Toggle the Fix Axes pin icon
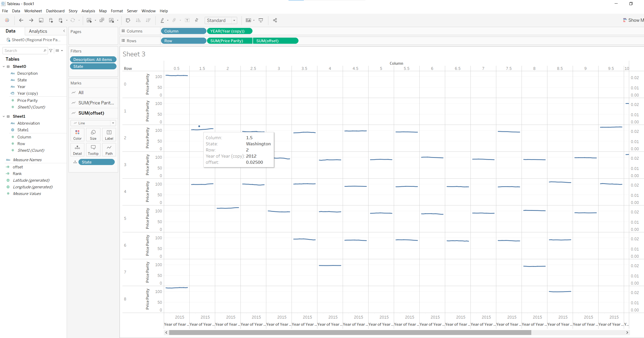 pos(197,20)
